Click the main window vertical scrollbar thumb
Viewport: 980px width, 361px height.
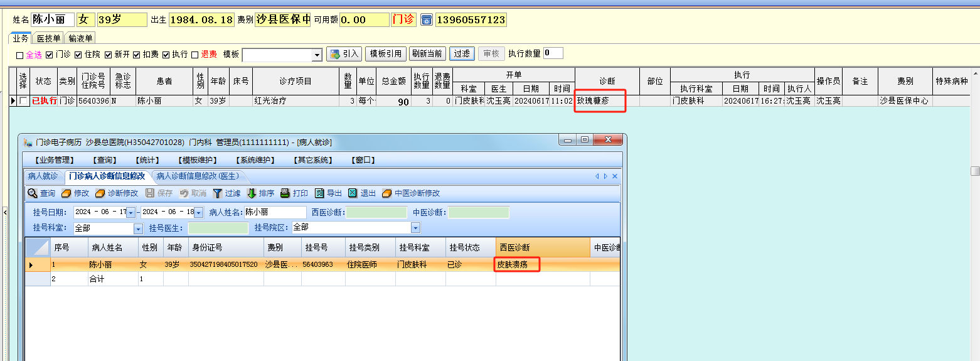coord(975,171)
